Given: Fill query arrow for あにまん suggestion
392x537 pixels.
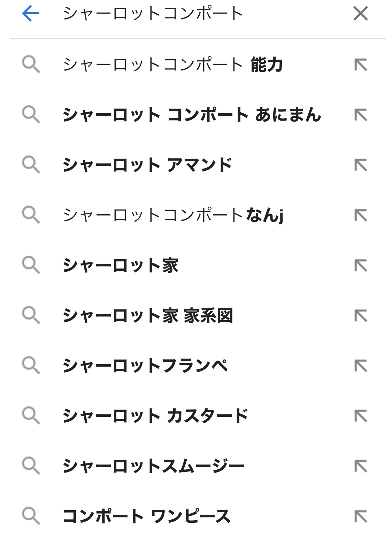Looking at the screenshot, I should (x=361, y=115).
